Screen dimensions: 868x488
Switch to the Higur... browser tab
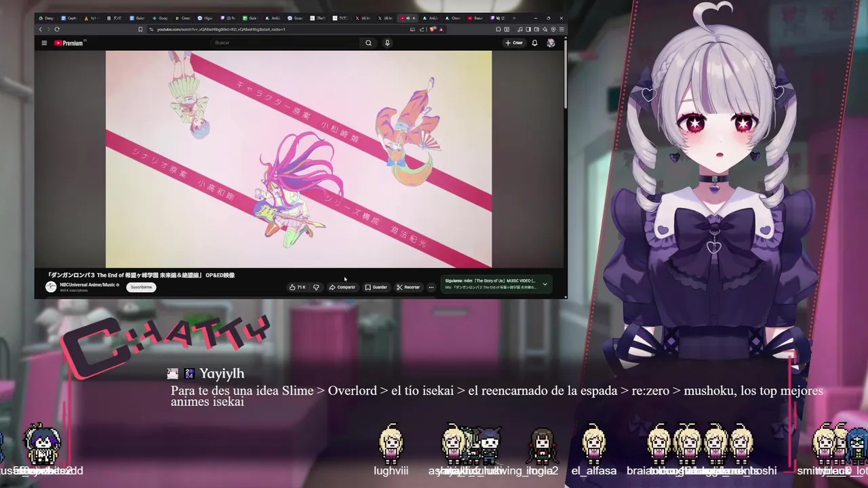(205, 18)
